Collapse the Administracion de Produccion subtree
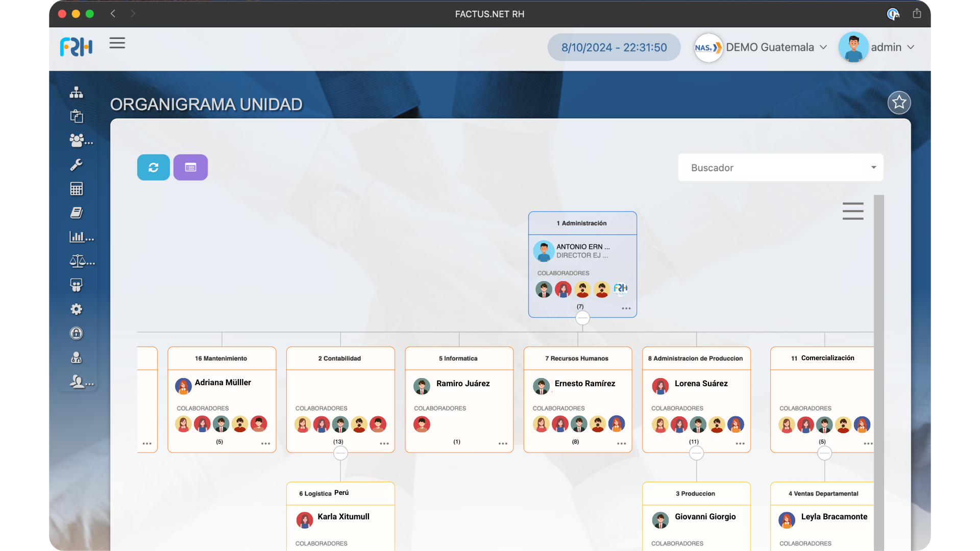This screenshot has width=980, height=551. pos(696,453)
